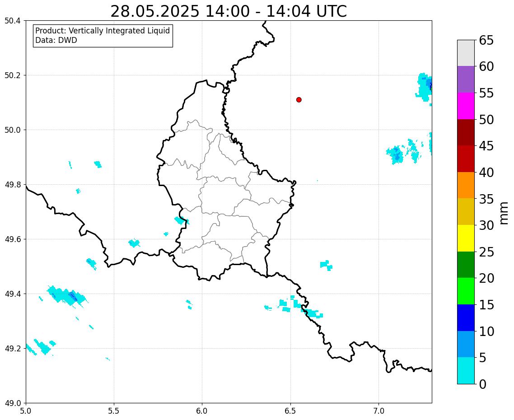Image resolution: width=514 pixels, height=420 pixels.
Task: Click the y-axis label 49.8
Action: [x=13, y=185]
